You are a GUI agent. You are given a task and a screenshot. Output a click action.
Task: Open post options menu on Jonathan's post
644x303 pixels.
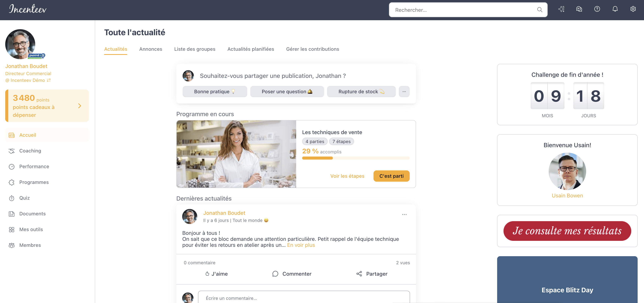404,214
